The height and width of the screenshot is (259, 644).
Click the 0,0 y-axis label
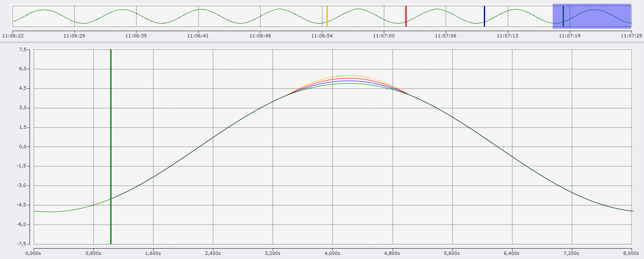coord(23,147)
